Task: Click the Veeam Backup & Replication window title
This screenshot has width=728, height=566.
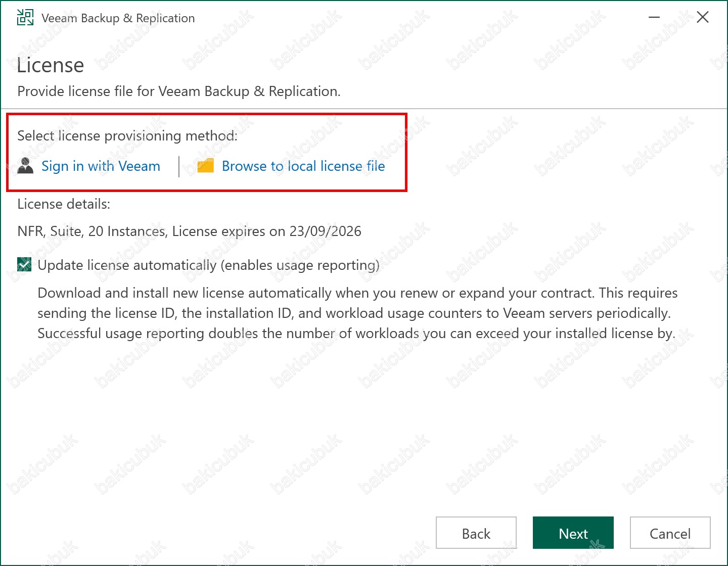Action: [118, 18]
